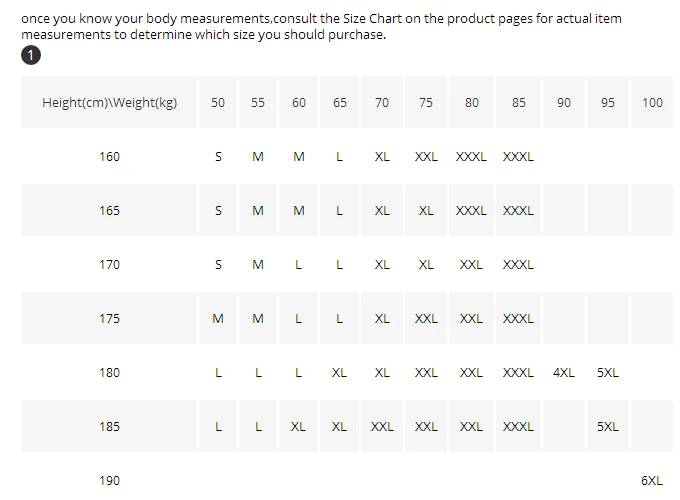The width and height of the screenshot is (680, 500).
Task: Click the 6XL cell in the 190 row
Action: pyautogui.click(x=652, y=480)
